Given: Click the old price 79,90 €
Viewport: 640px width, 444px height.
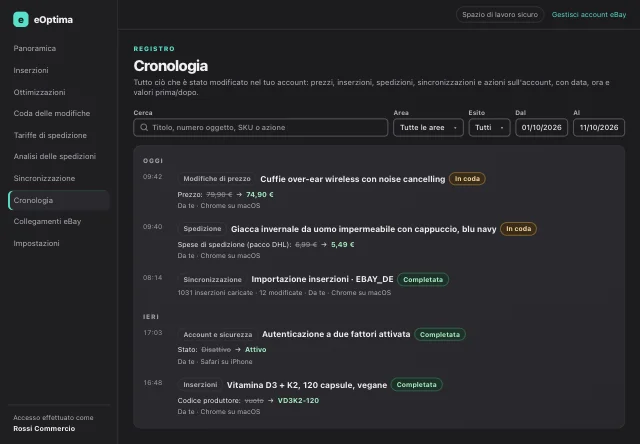Looking at the screenshot, I should (x=219, y=195).
